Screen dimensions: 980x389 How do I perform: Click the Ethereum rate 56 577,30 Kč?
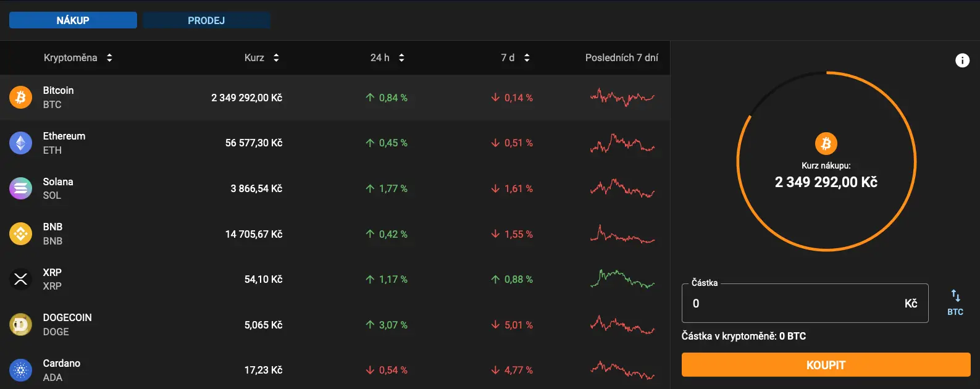254,143
